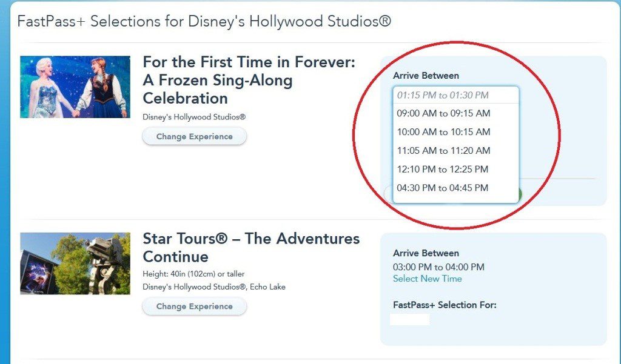Screen dimensions: 621x364
Task: Click the Echo Lake location text
Action: (266, 286)
